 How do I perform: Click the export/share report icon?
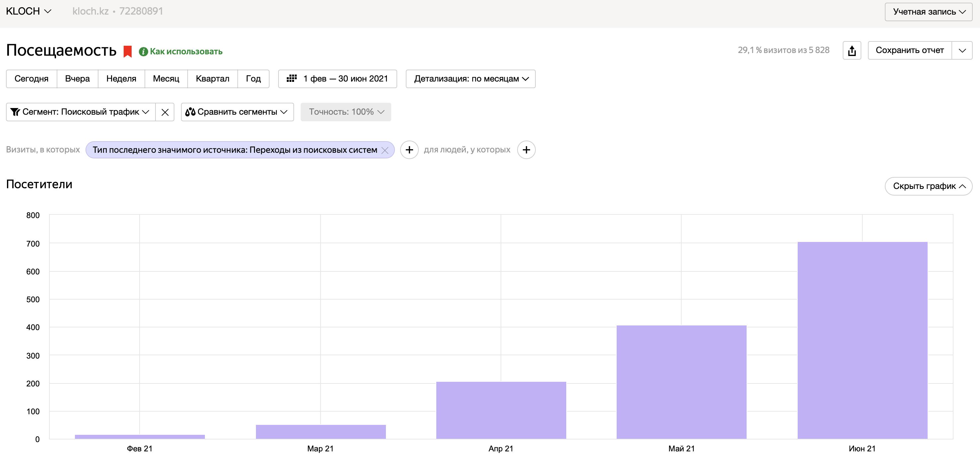(851, 51)
